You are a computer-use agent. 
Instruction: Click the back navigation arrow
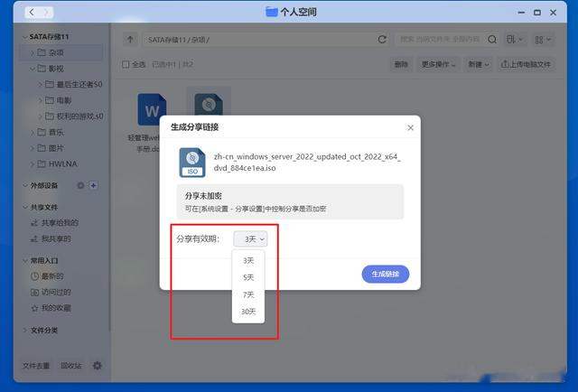coord(32,12)
